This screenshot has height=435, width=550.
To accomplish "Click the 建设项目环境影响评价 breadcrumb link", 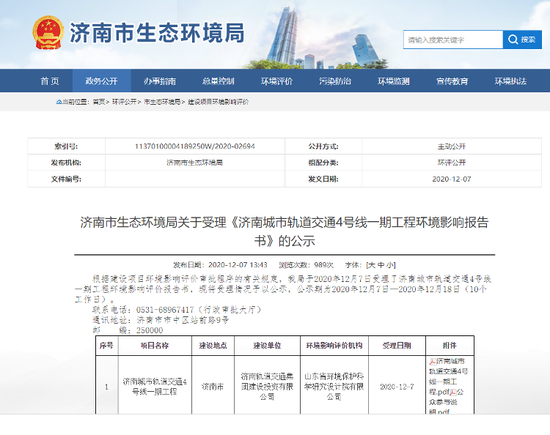I will pos(218,102).
